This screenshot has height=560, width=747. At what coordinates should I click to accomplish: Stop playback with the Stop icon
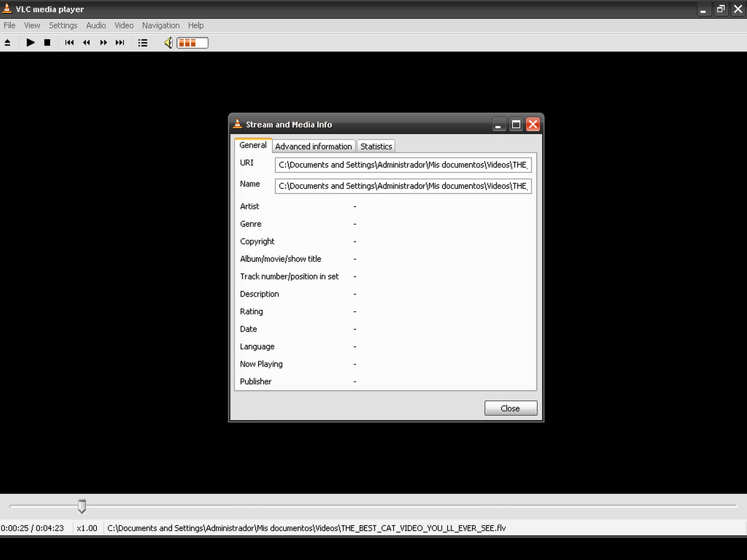tap(47, 43)
